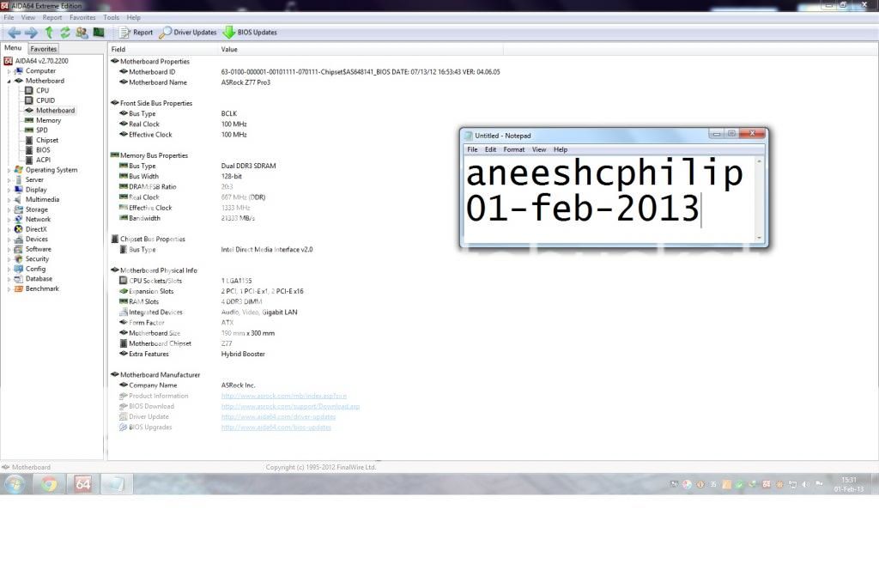Image resolution: width=879 pixels, height=588 pixels.
Task: Open the BIOS Download link
Action: (x=290, y=406)
